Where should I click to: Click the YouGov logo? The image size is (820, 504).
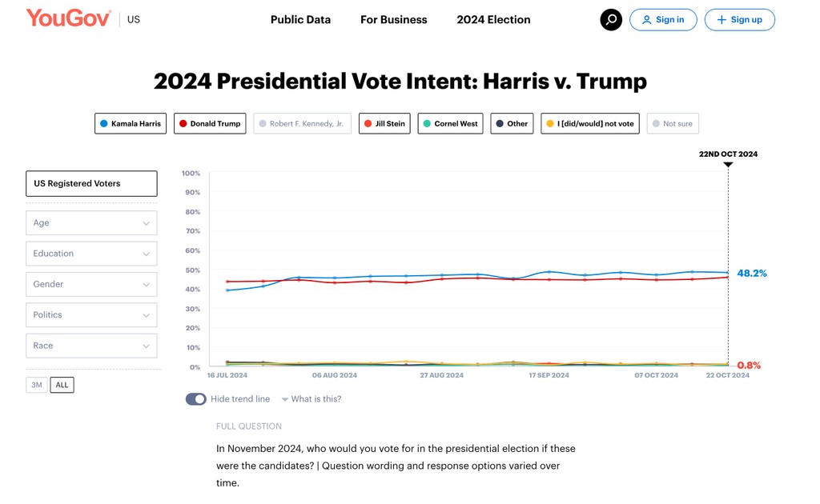pyautogui.click(x=69, y=18)
